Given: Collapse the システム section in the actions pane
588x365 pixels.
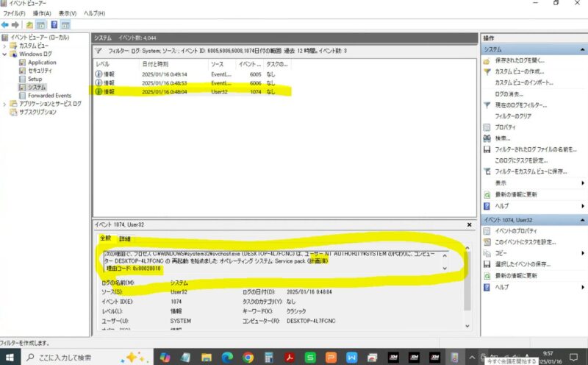Looking at the screenshot, I should [582, 49].
